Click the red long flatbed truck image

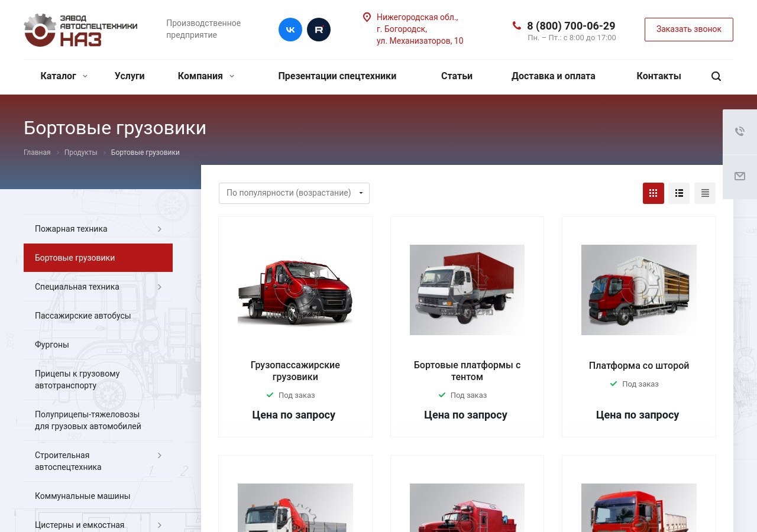(x=639, y=508)
